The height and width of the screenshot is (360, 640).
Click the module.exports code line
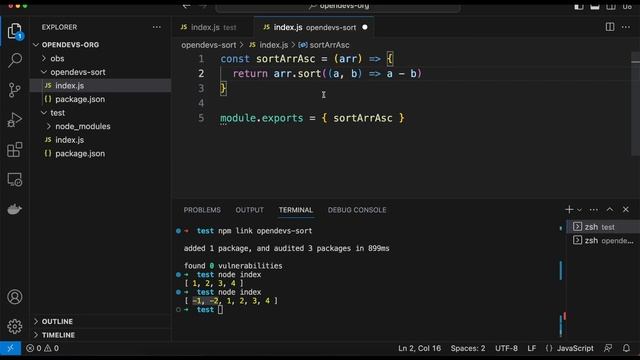click(x=312, y=118)
